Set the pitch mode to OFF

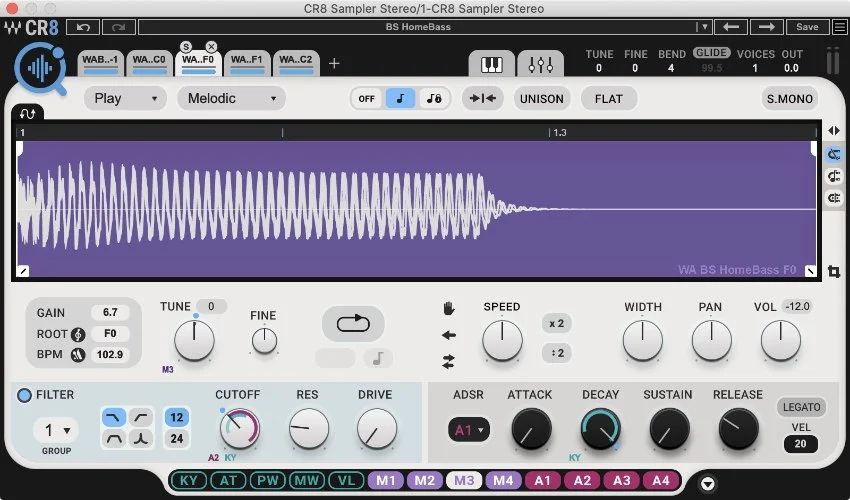tap(367, 99)
